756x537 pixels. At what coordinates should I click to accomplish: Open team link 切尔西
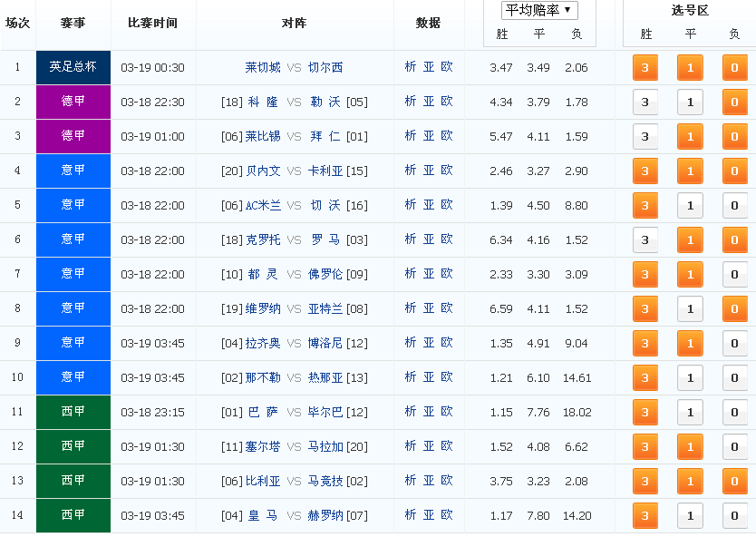pyautogui.click(x=325, y=67)
